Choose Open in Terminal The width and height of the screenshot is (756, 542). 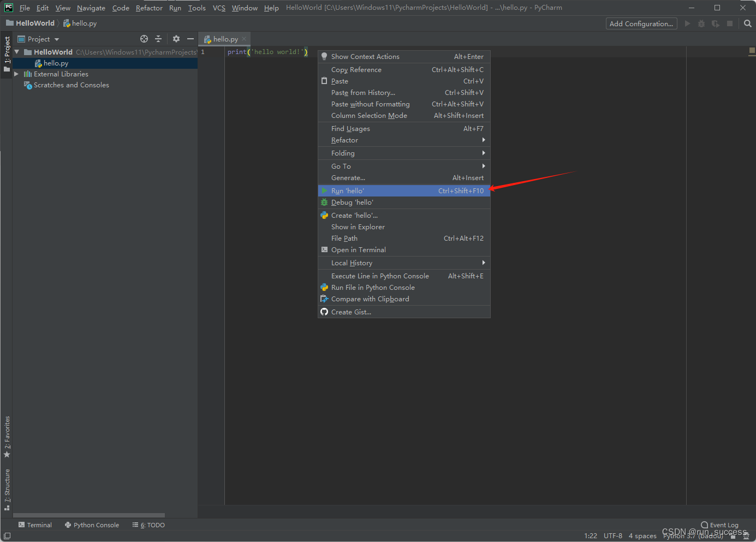pos(404,250)
